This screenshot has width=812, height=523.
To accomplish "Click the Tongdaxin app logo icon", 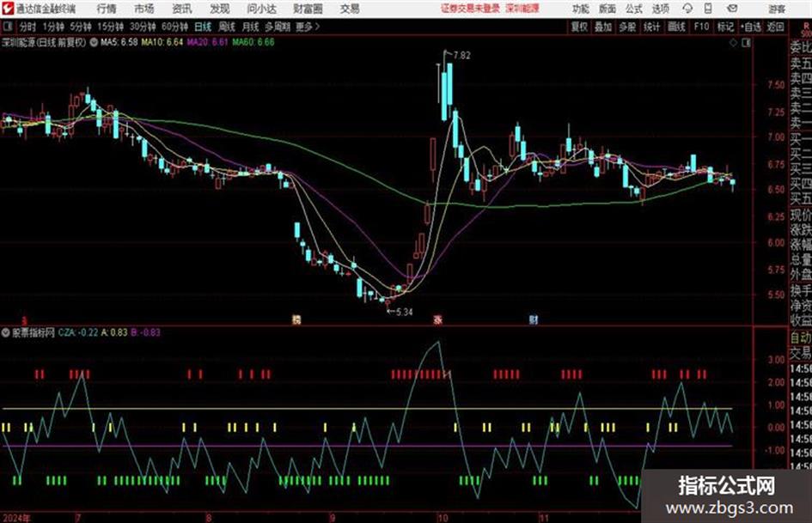I will 8,9.
